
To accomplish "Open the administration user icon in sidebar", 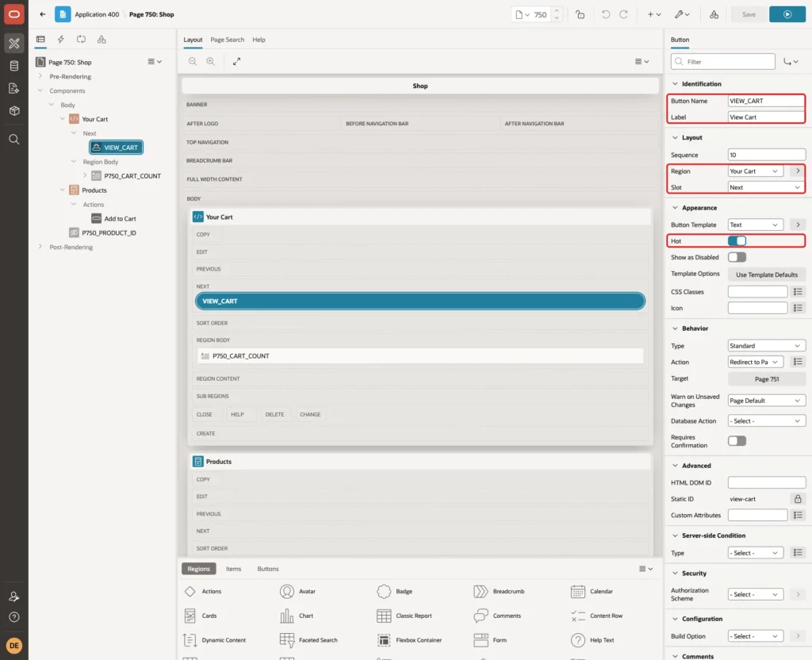I will coord(14,597).
